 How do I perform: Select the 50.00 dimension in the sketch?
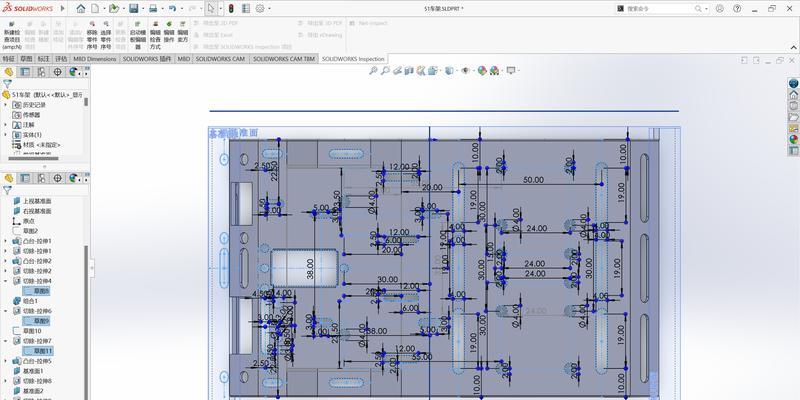coord(533,180)
